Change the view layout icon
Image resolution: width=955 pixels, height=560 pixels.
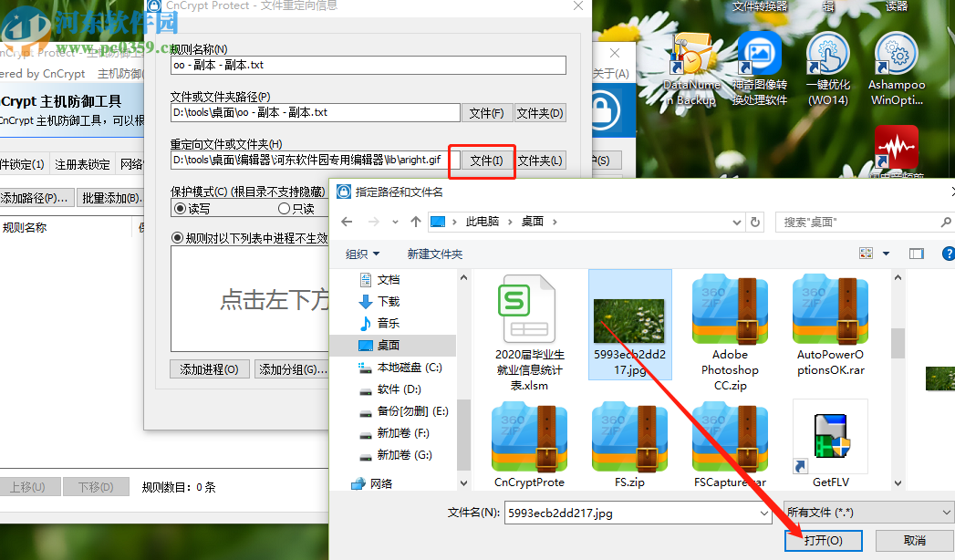coord(866,254)
